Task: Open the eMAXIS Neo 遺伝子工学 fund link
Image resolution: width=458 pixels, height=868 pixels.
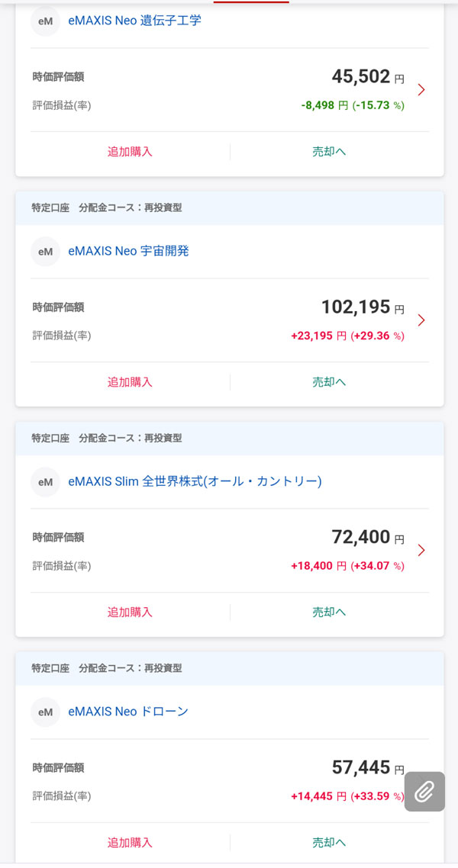Action: point(134,21)
